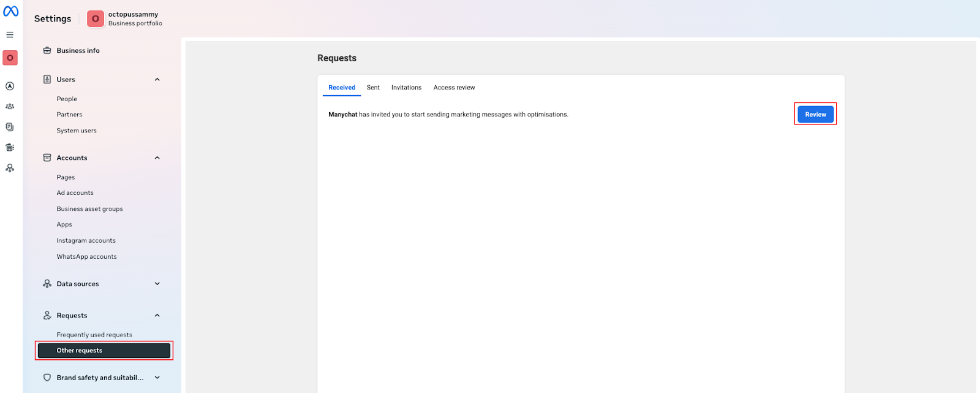
Task: Click the octopussammy avatar in header
Action: tap(95, 19)
